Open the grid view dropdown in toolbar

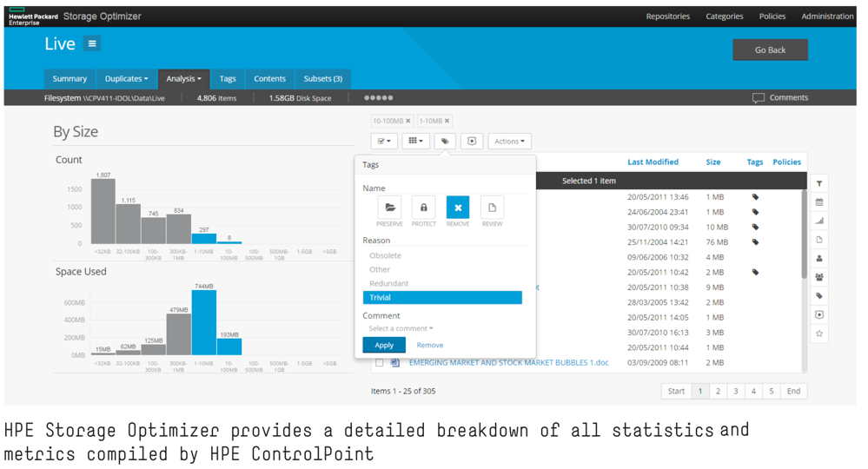click(415, 141)
